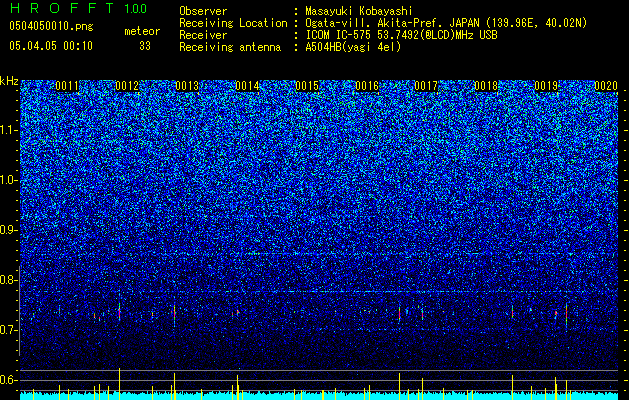The image size is (629, 400).
Task: Click the 0018 time marker
Action: 486,86
